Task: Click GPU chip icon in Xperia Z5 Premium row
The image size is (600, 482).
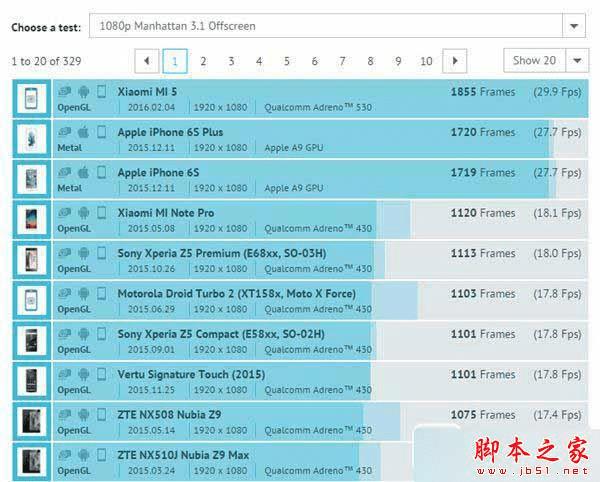Action: pyautogui.click(x=65, y=253)
